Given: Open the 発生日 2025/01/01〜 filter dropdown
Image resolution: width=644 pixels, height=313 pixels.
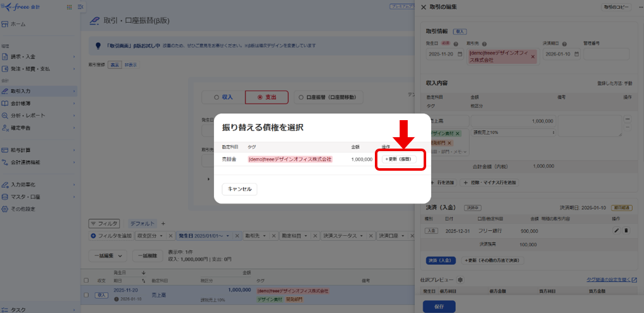Looking at the screenshot, I should click(x=204, y=236).
